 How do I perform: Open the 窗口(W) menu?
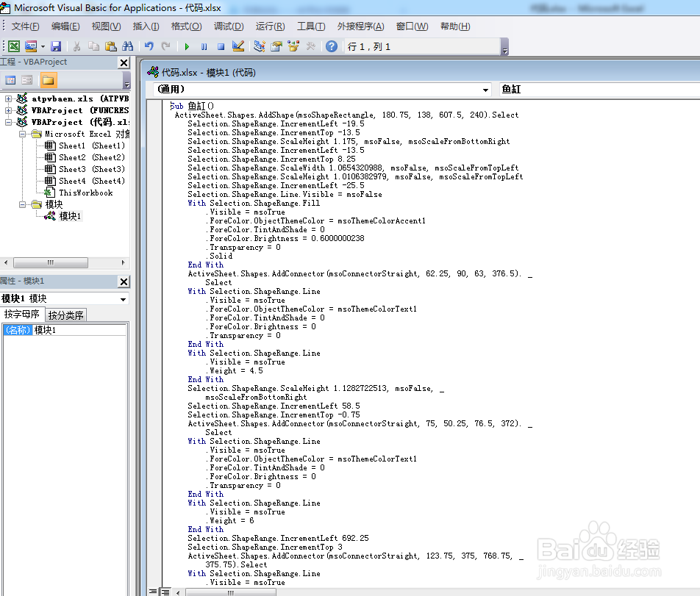pyautogui.click(x=412, y=26)
